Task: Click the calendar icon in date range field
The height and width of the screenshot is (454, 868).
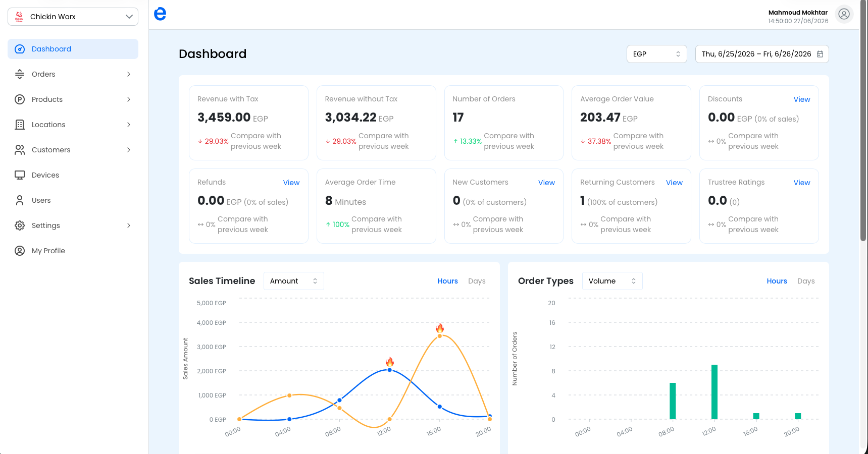Action: point(820,54)
